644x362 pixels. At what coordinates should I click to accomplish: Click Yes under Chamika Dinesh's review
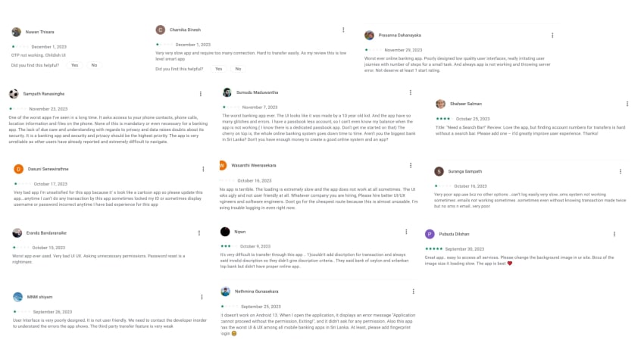(218, 69)
